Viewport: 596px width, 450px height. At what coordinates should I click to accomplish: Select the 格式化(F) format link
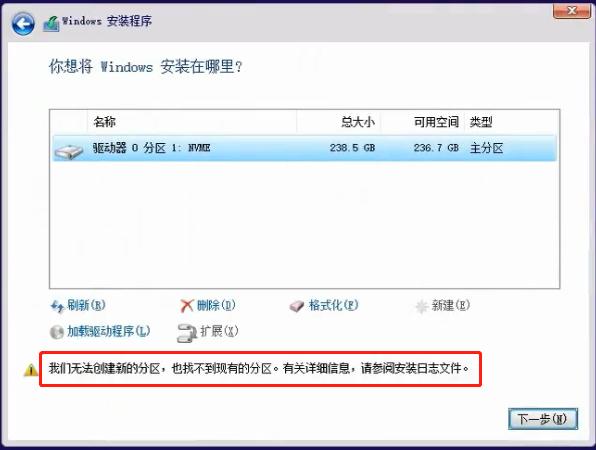pyautogui.click(x=333, y=305)
